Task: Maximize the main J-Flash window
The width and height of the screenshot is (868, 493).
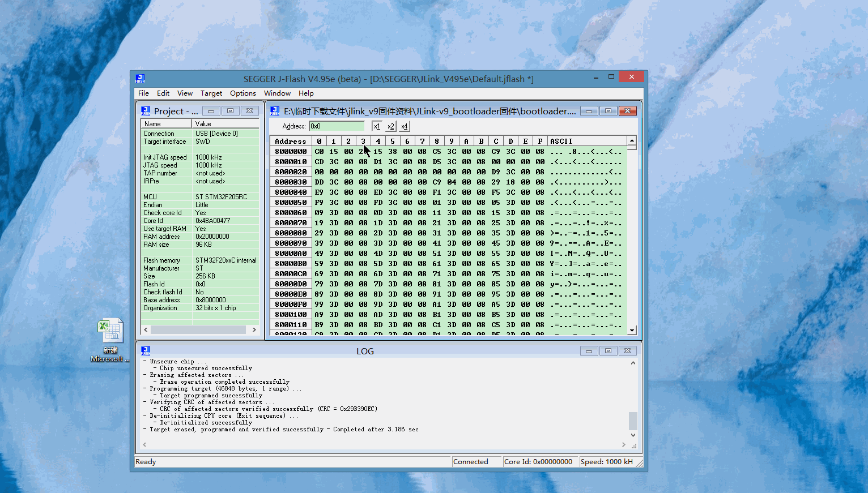Action: (611, 77)
